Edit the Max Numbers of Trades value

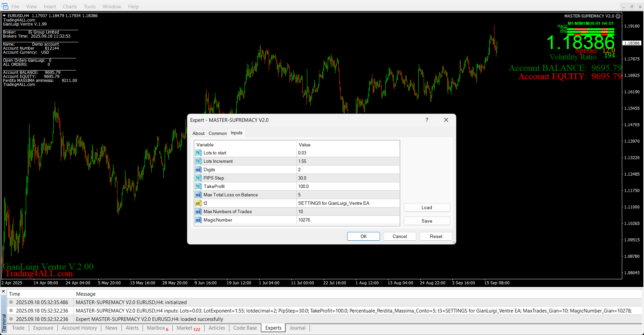tap(347, 211)
